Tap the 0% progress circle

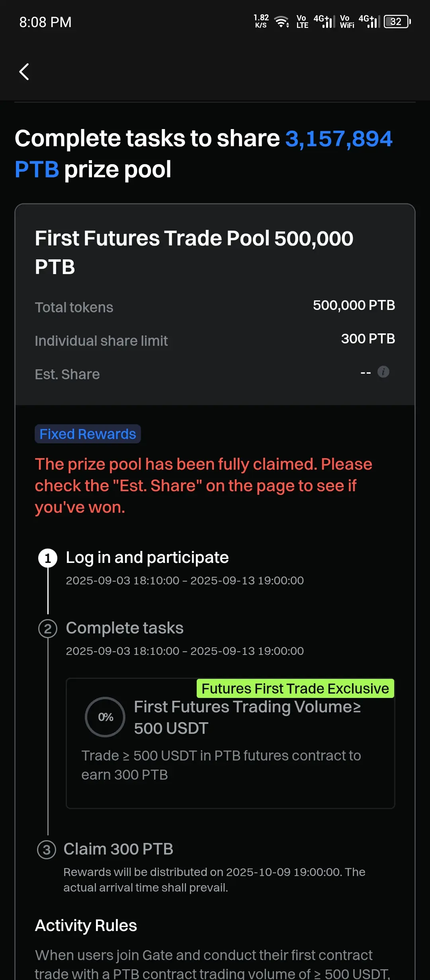pyautogui.click(x=105, y=717)
